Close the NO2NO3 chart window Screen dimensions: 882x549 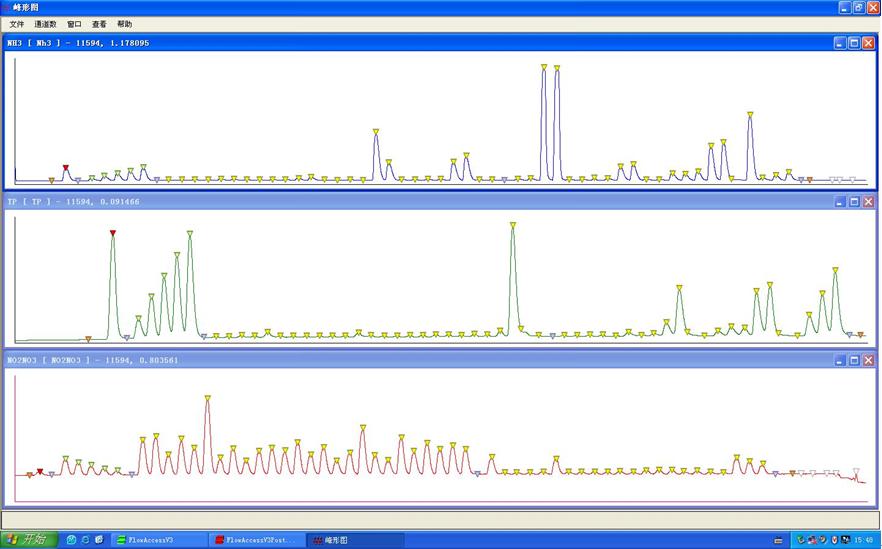tap(868, 360)
